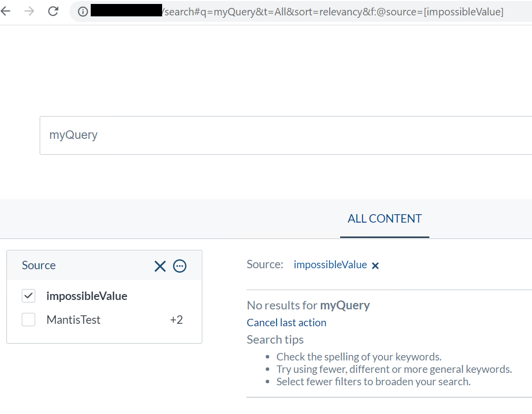Click the Source: breadcrumb label
This screenshot has height=414, width=532.
265,265
